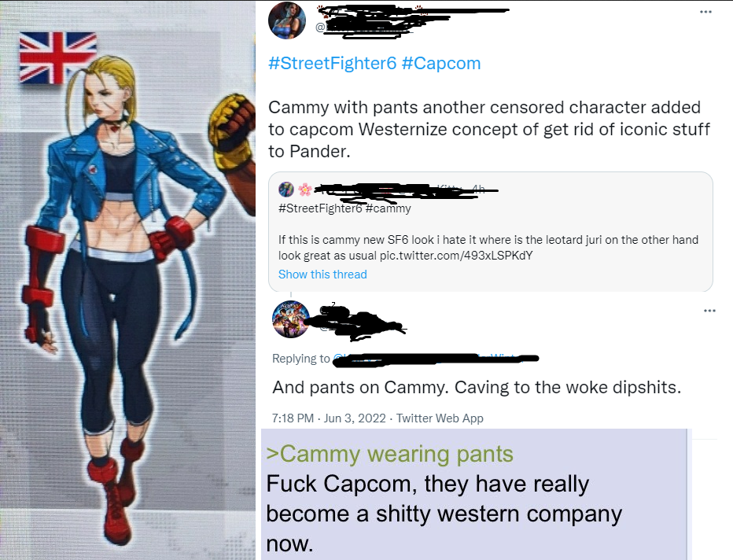Click the green '>Cammy wearing pants' quote text
Viewport: 733px width, 560px height.
(389, 454)
